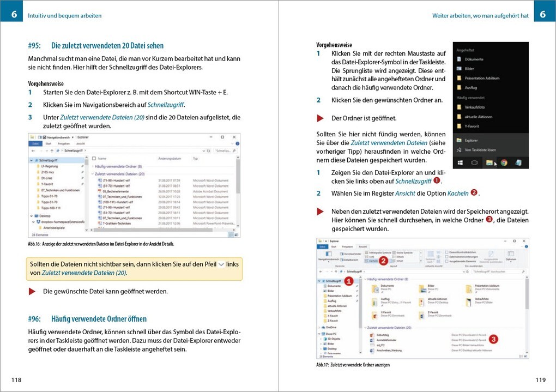Viewport: 556px width, 392px height.
Task: Go up one level in Abb.16 Explorer
Action: coord(52,151)
